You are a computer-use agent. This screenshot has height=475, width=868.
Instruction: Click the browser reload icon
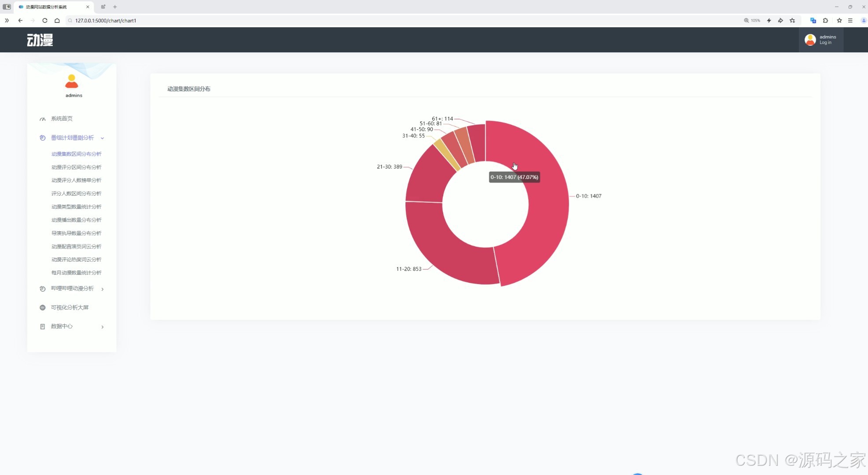(45, 20)
